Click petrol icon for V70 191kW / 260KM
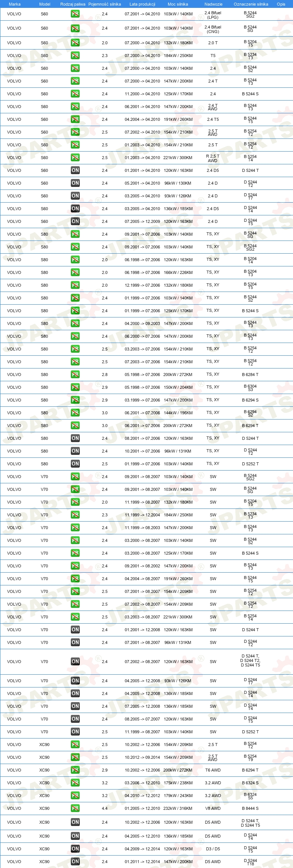 point(75,579)
